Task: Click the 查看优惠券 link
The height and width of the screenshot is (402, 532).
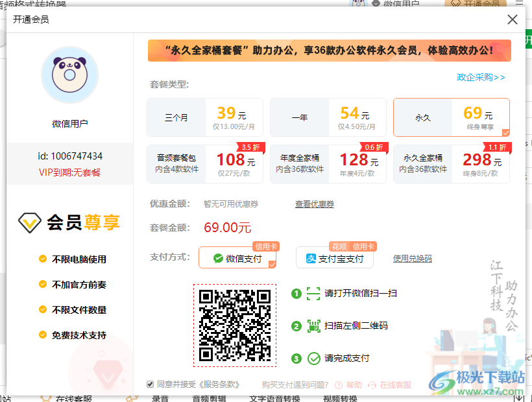Action: click(x=315, y=204)
